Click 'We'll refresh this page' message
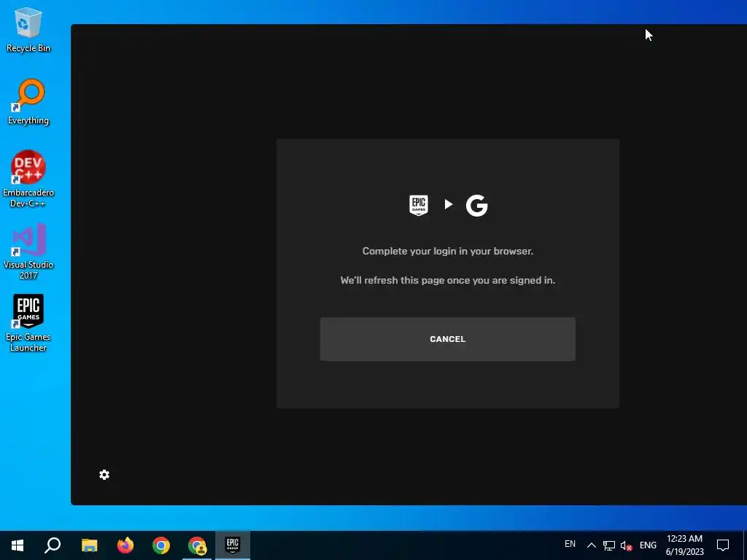The image size is (747, 560). click(x=447, y=280)
